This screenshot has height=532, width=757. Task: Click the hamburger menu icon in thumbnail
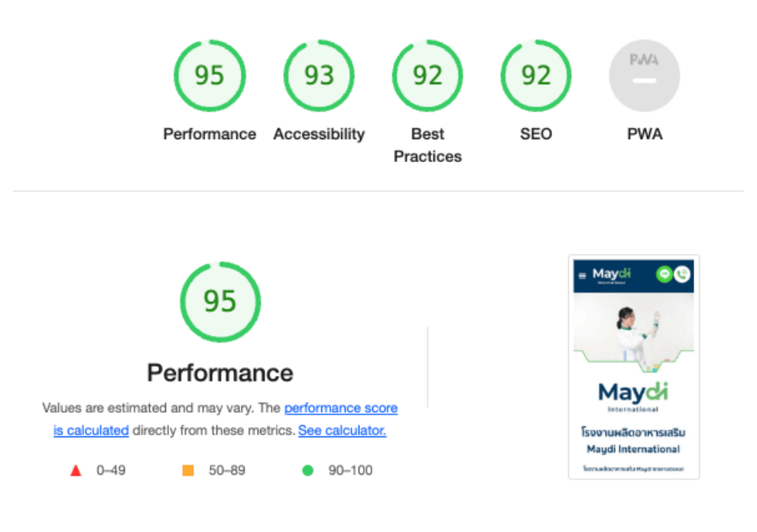click(x=582, y=276)
